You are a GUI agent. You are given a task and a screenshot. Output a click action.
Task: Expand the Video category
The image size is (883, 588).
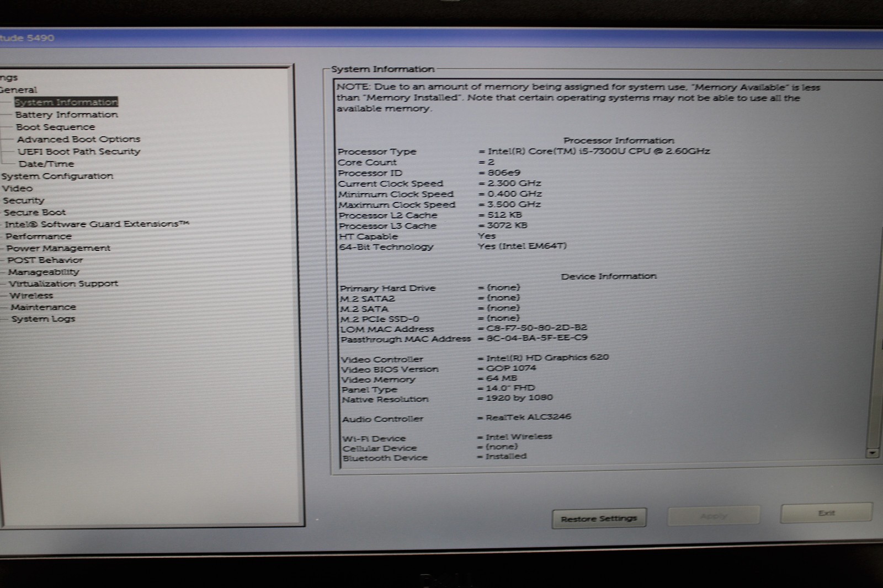17,188
